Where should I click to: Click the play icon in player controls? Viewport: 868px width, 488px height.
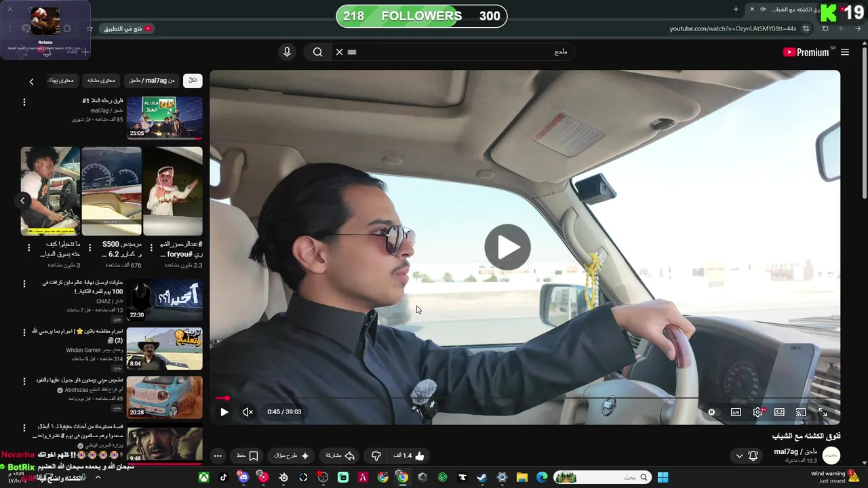pos(224,411)
